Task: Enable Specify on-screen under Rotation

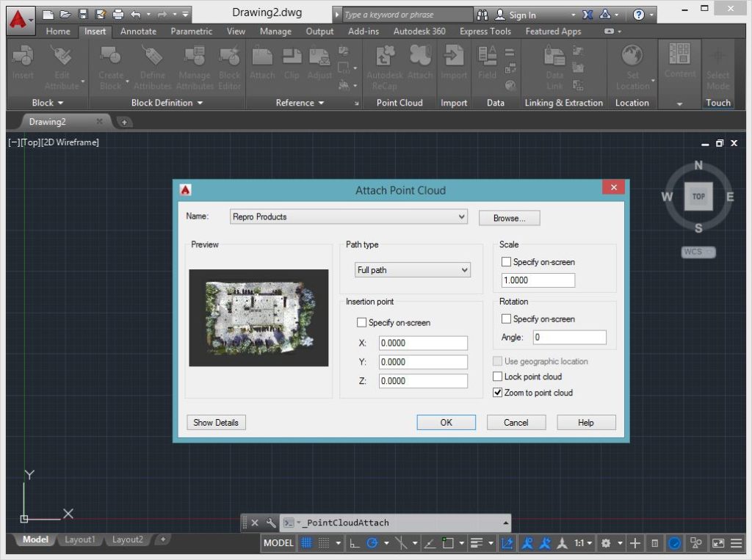Action: click(506, 319)
